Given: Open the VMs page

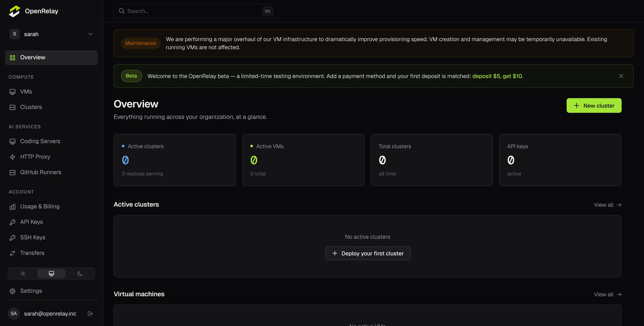Looking at the screenshot, I should coord(51,92).
